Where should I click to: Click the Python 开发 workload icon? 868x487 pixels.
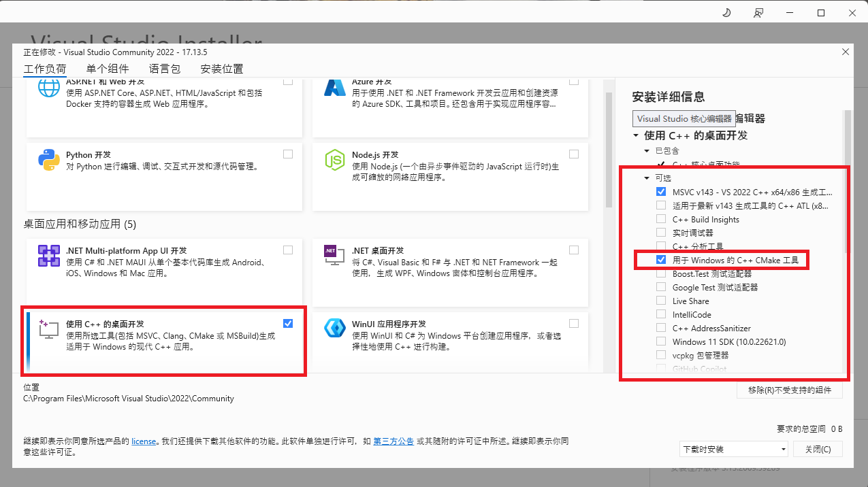49,161
